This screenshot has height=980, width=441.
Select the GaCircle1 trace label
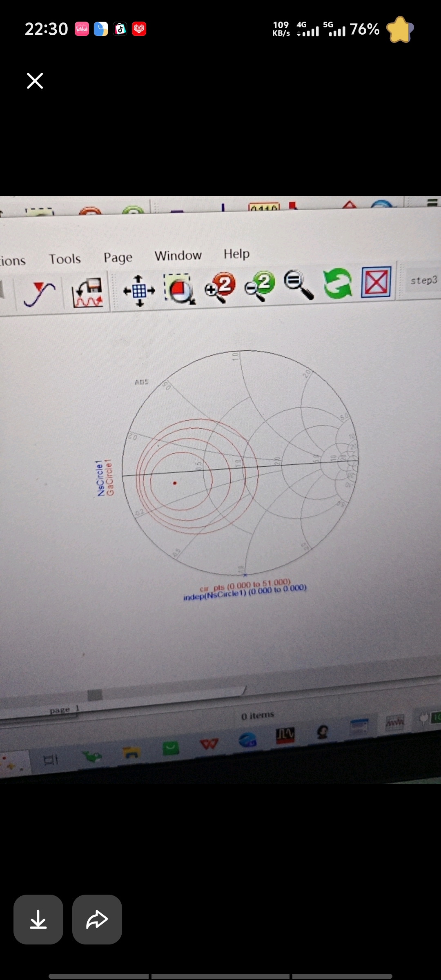pos(109,477)
